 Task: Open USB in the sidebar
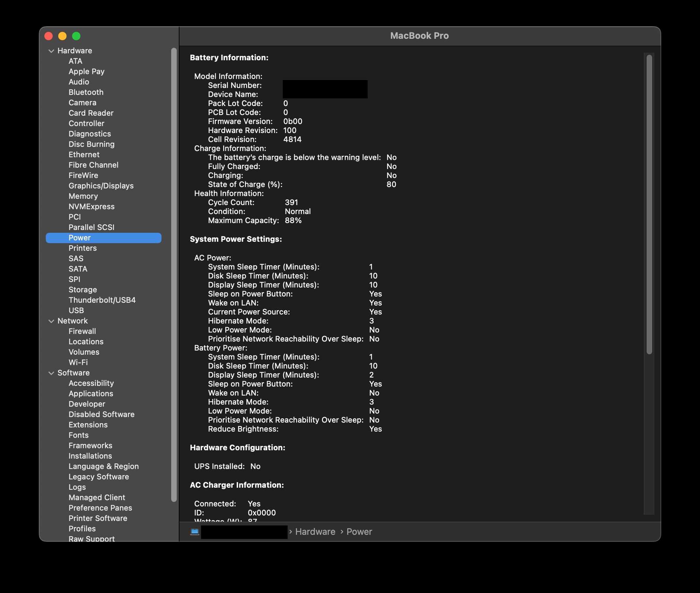coord(76,311)
